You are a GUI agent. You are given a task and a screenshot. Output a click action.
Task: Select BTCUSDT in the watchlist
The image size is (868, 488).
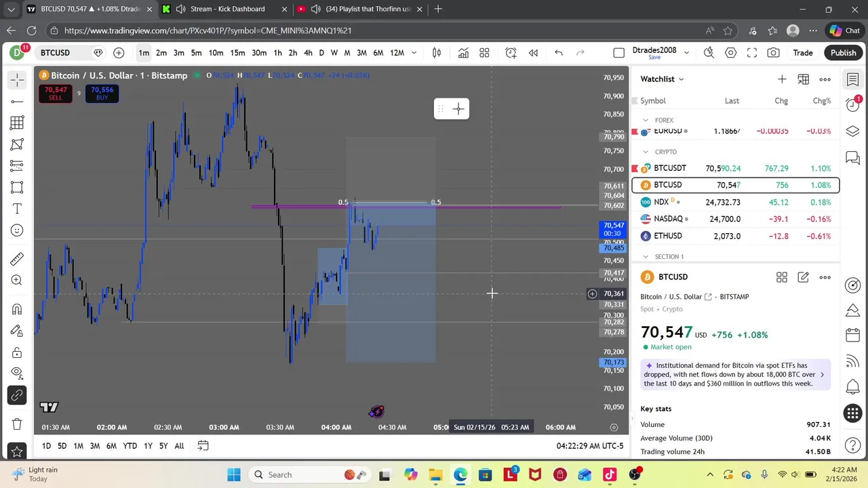(x=736, y=168)
